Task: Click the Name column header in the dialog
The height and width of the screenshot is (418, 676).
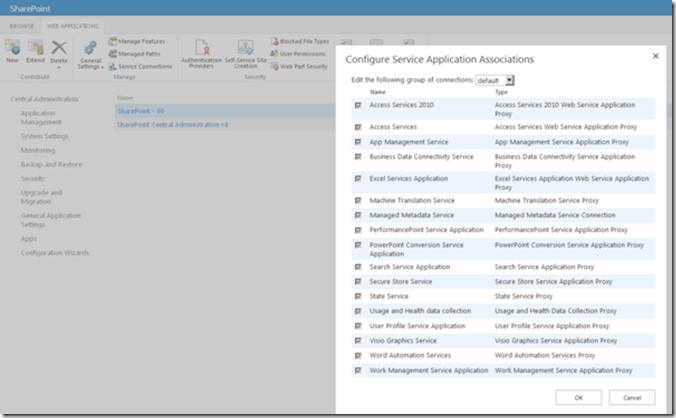Action: 378,92
